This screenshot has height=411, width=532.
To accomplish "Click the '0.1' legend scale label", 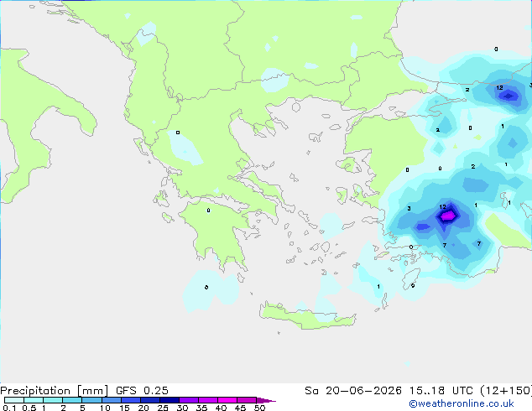I will click(x=9, y=408).
